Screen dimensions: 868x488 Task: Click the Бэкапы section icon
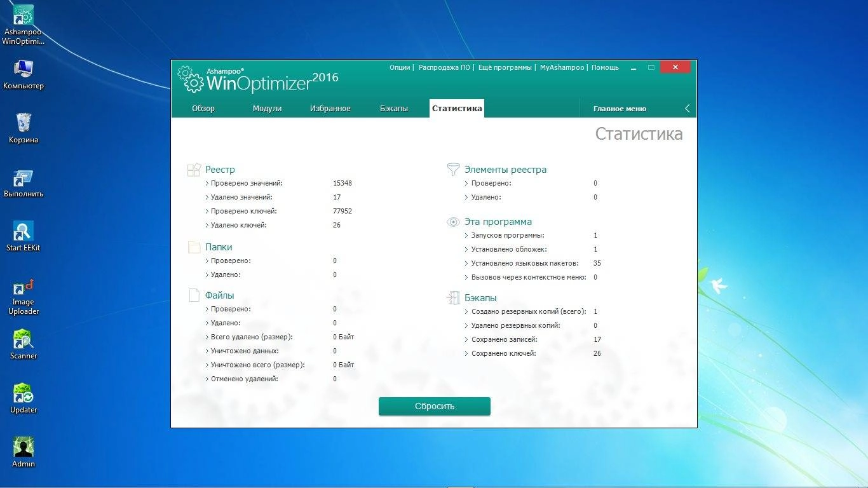click(x=453, y=298)
